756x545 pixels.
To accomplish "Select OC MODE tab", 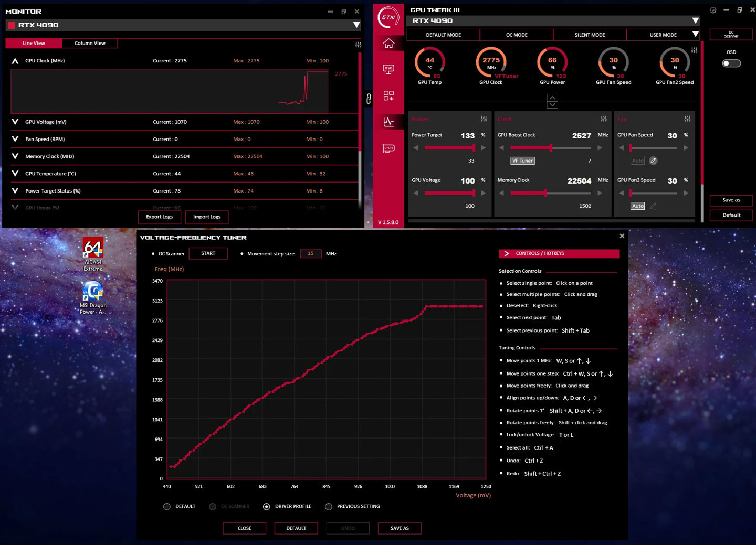I will (517, 35).
